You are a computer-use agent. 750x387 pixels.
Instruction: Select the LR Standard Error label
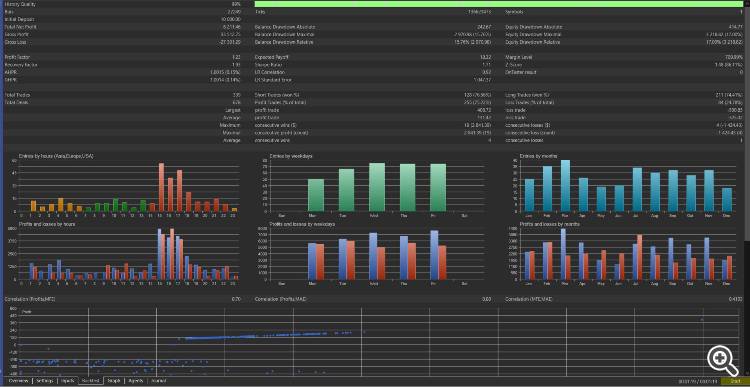pyautogui.click(x=273, y=80)
